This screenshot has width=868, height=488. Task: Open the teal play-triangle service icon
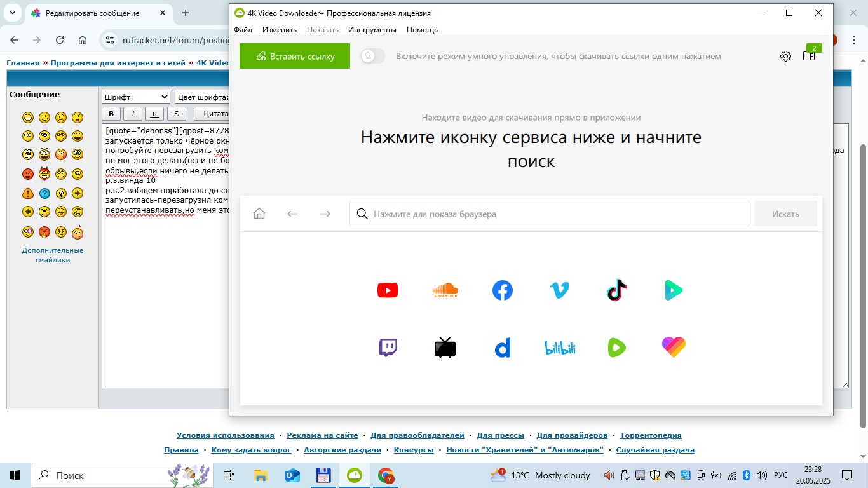click(674, 290)
